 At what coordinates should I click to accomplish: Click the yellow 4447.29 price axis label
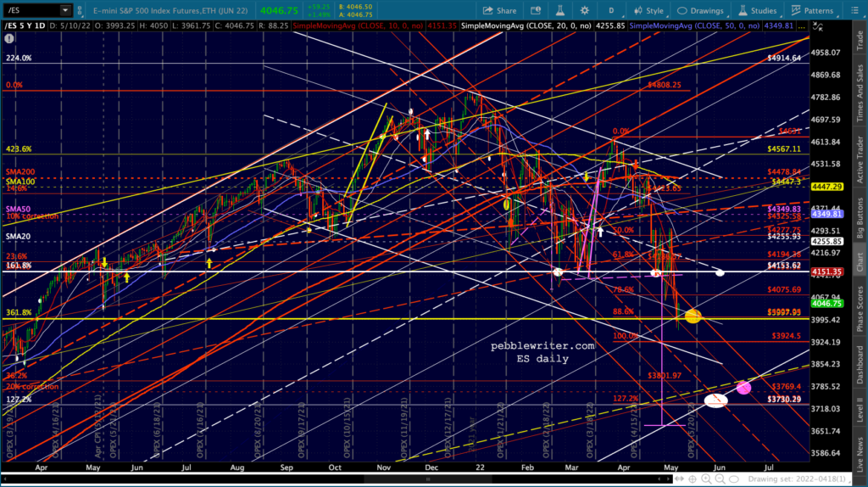click(x=827, y=187)
